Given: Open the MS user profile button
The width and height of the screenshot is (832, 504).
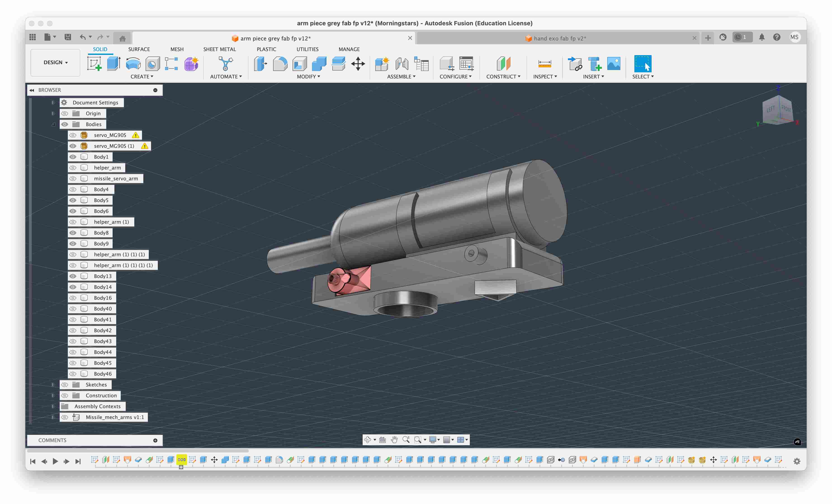Looking at the screenshot, I should click(794, 37).
